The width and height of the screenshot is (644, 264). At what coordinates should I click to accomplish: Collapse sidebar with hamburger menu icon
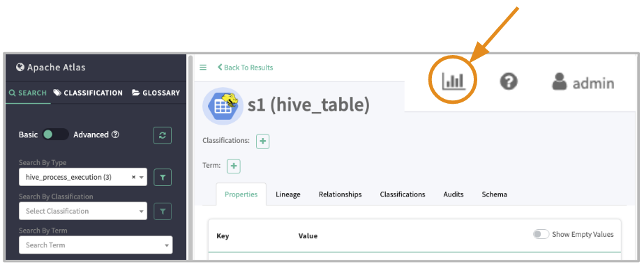(203, 68)
